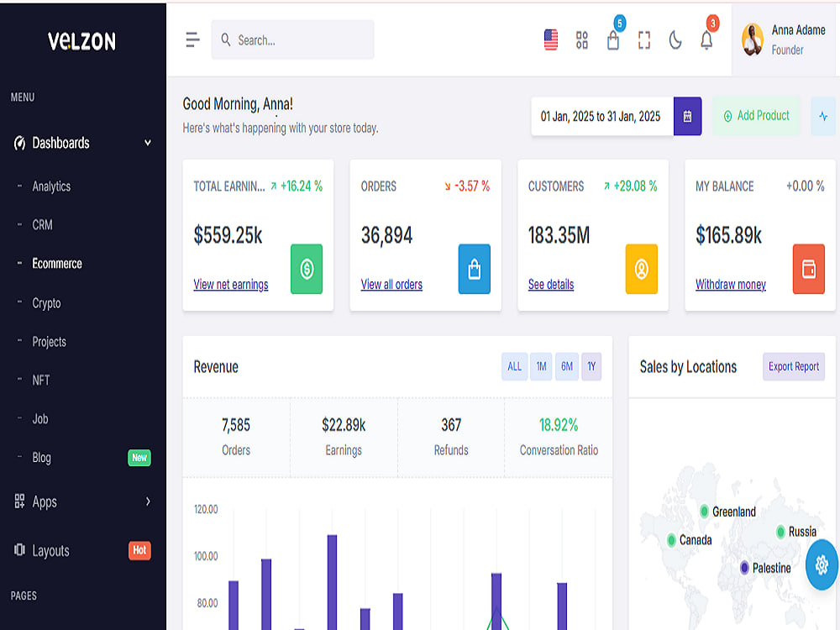Image resolution: width=840 pixels, height=630 pixels.
Task: Click the red wallet balance icon
Action: coord(808,269)
